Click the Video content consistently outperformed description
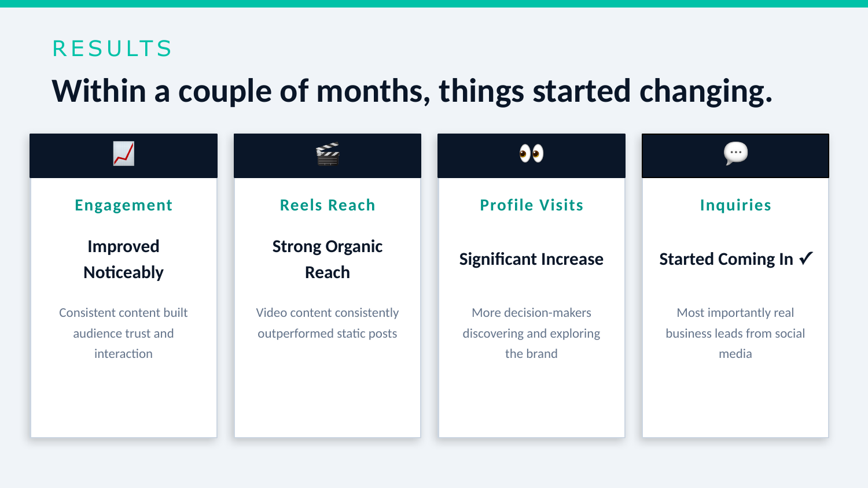 tap(328, 323)
